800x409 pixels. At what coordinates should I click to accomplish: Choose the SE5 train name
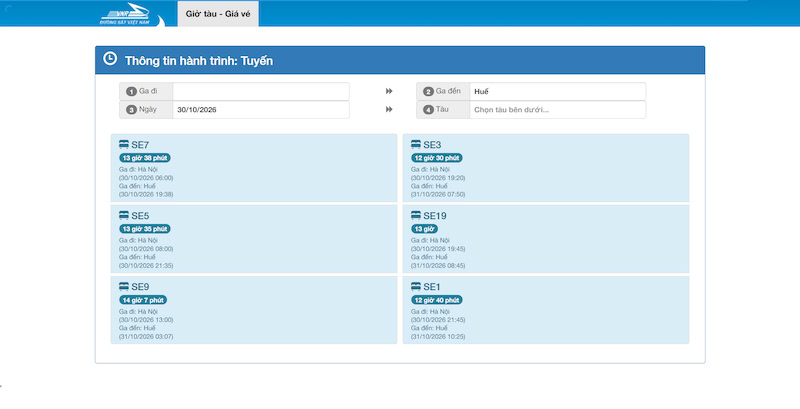point(140,216)
